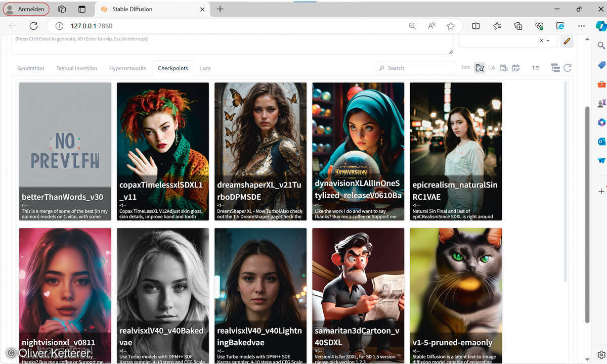Screen dimensions: 607x364
Task: Open sidebar shopping tag icon
Action: pos(601,65)
